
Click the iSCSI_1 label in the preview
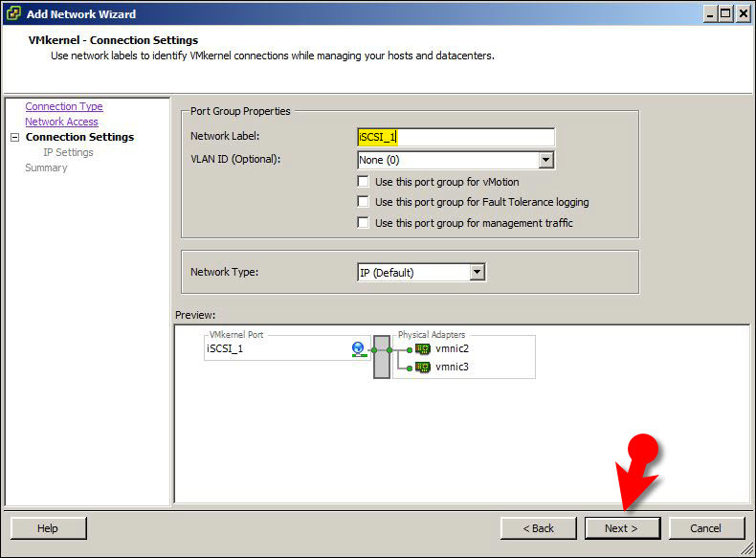(225, 348)
